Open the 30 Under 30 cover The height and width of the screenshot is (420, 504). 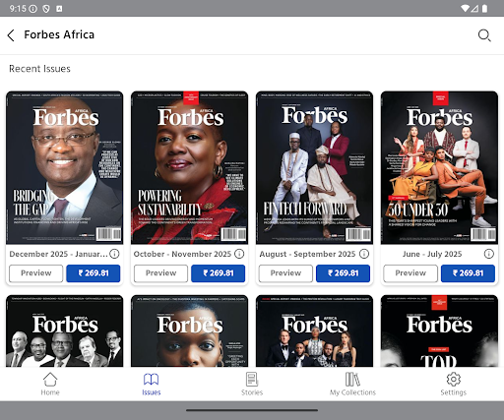point(439,167)
